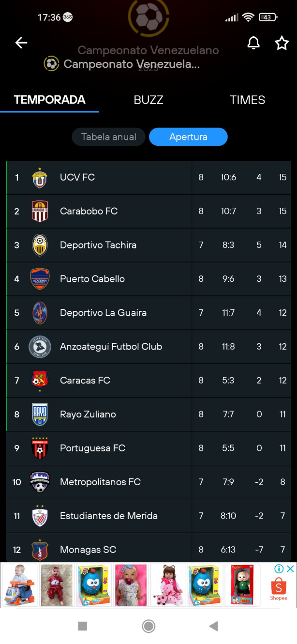
Task: Switch to Tabela anual view
Action: [109, 137]
